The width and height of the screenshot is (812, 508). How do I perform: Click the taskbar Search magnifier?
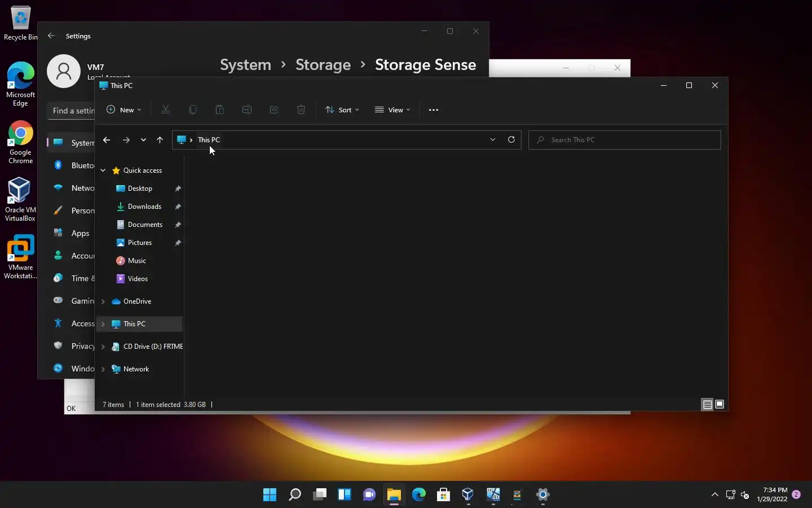[x=294, y=495]
